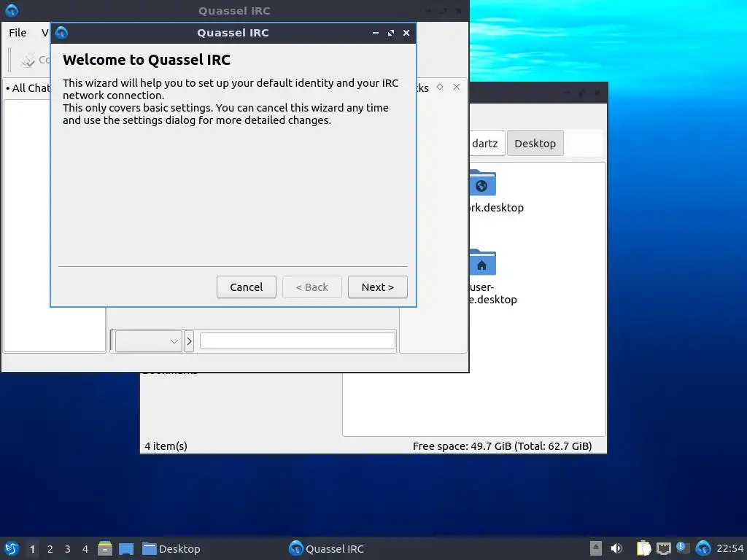
Task: Switch to workspace 2
Action: [x=50, y=549]
